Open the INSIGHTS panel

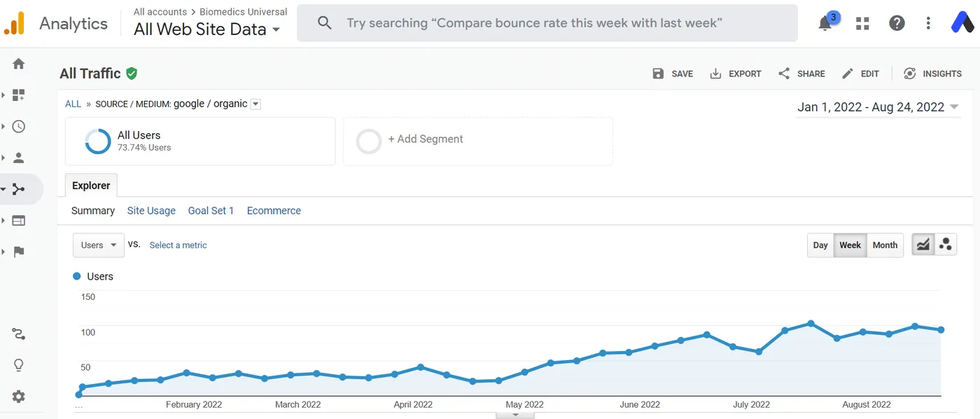[932, 74]
